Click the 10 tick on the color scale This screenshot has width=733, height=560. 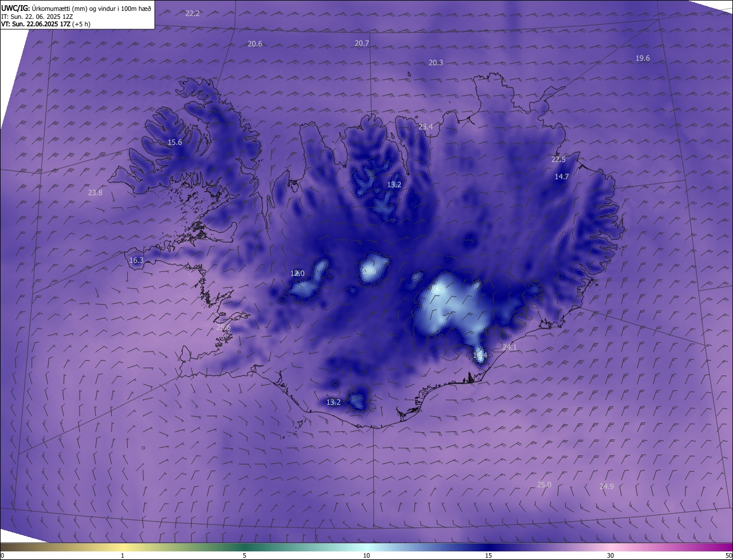point(366,555)
